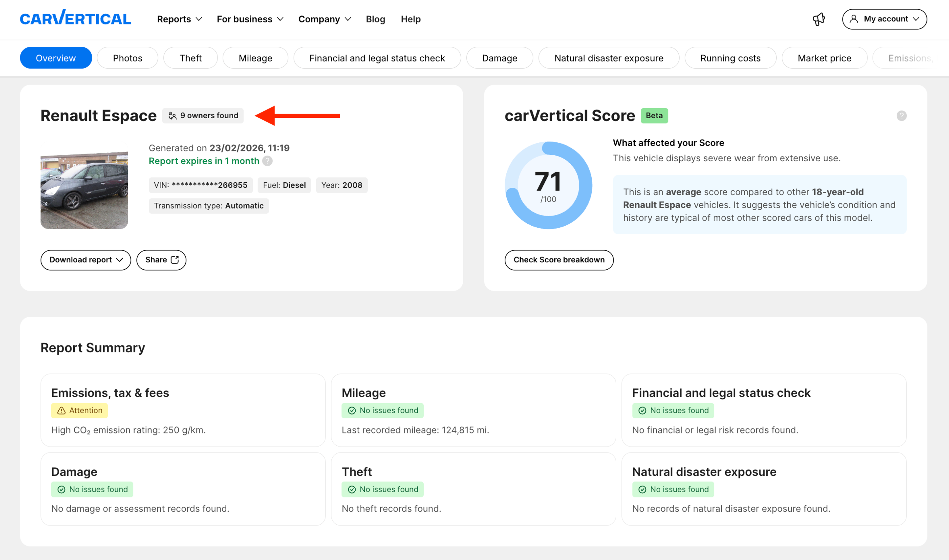Open the Help page
This screenshot has height=560, width=949.
click(x=410, y=19)
